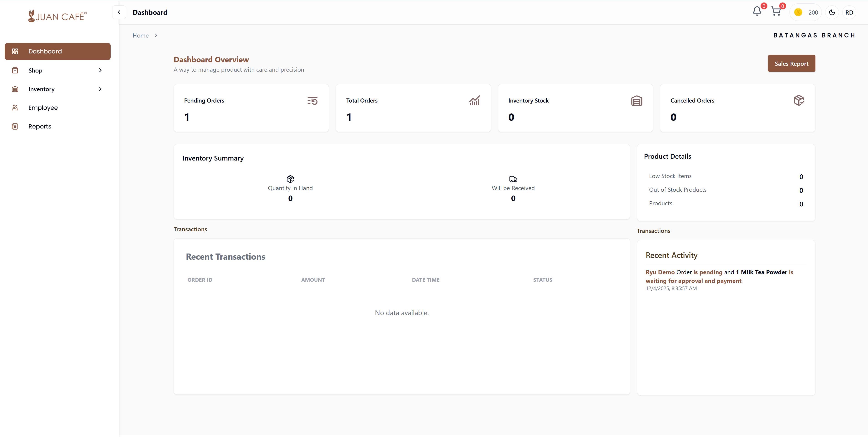Click the Total Orders chart icon

tap(475, 100)
